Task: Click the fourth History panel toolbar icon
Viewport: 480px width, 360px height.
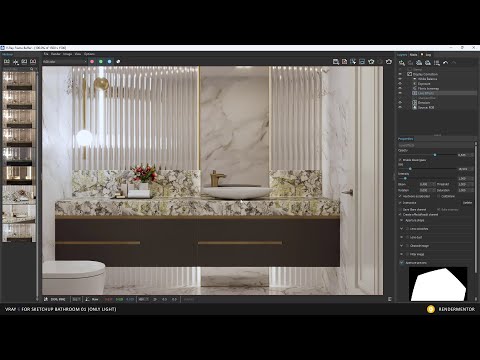Action: tap(33, 62)
